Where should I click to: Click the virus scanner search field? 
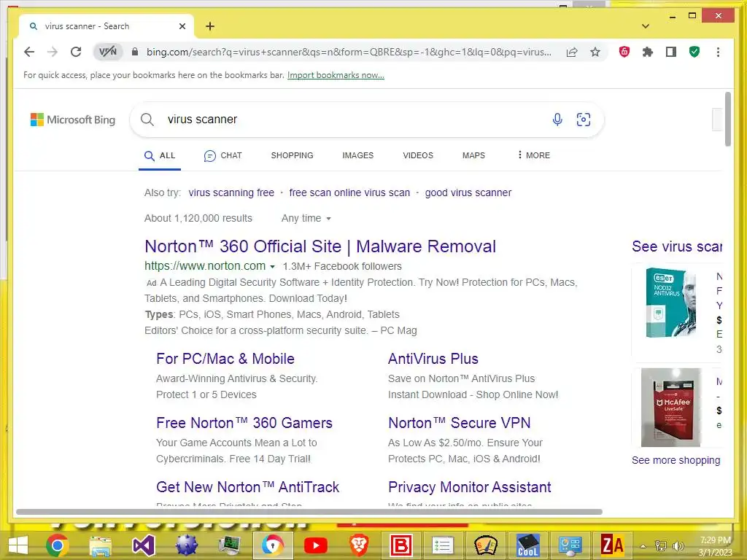(x=352, y=120)
